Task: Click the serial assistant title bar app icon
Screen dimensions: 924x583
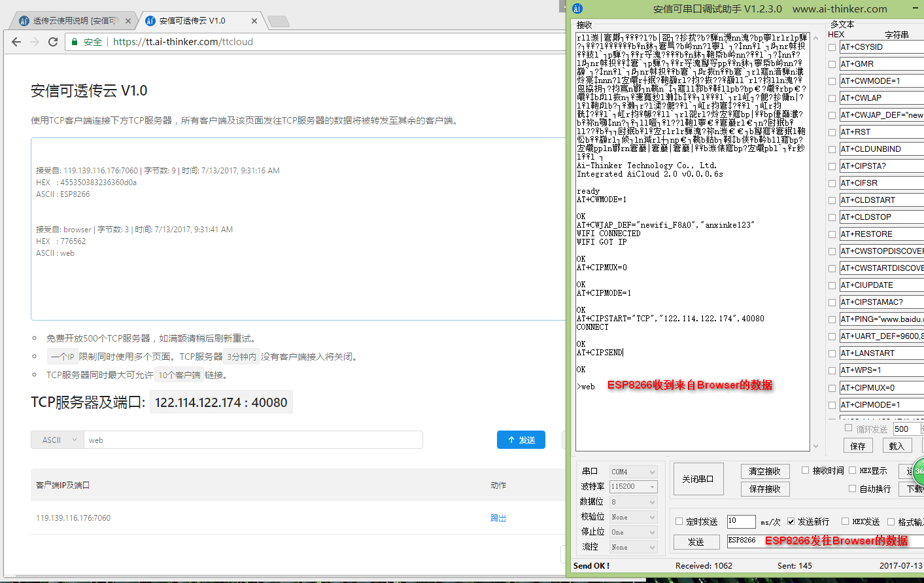Action: coord(577,9)
